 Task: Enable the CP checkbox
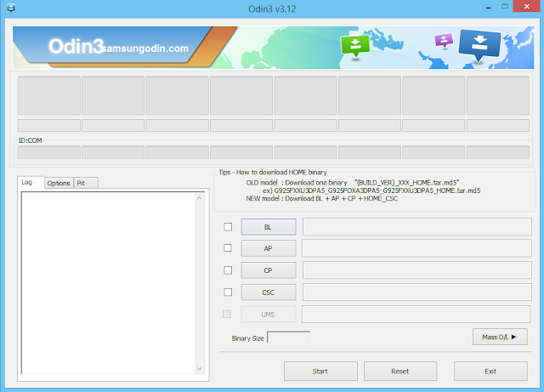click(228, 270)
